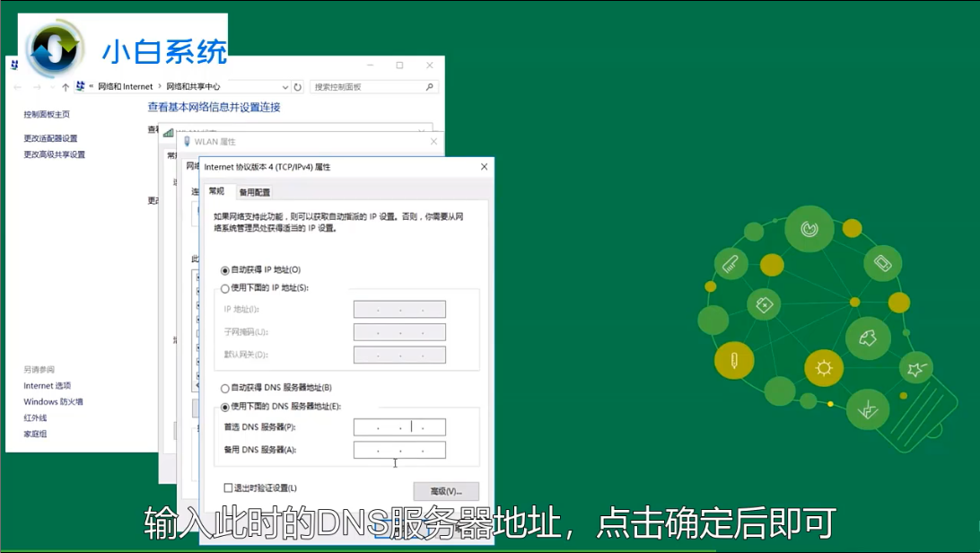Select 自动获得 DNS 服务器地址 radio button
The image size is (980, 553).
225,389
